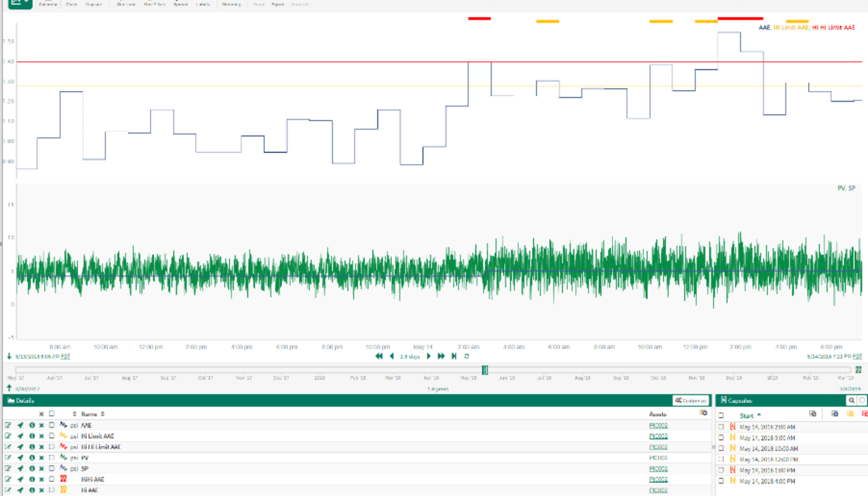Activate Dimming mode icon
This screenshot has height=496, width=868.
[x=231, y=4]
